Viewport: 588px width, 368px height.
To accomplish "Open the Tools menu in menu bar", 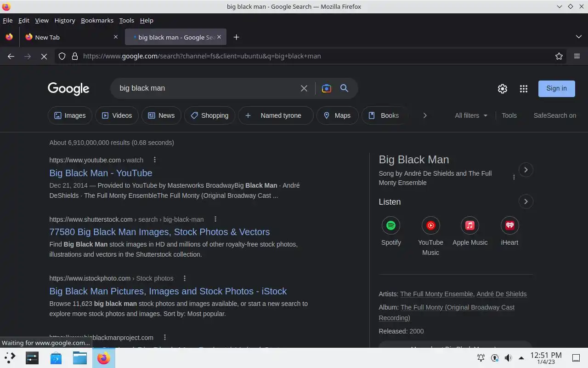I will pyautogui.click(x=126, y=20).
